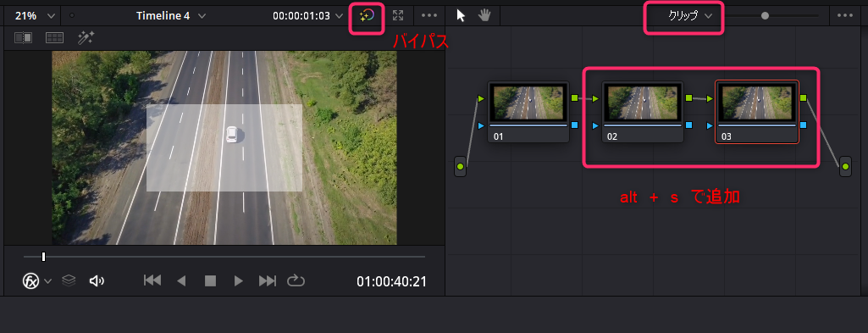Jump to first frame of the clip

152,281
